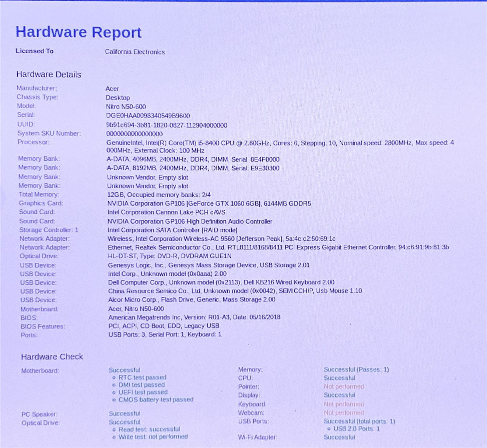Click the USB 2.0 Ports: 1 item
The height and width of the screenshot is (448, 487).
(x=356, y=429)
